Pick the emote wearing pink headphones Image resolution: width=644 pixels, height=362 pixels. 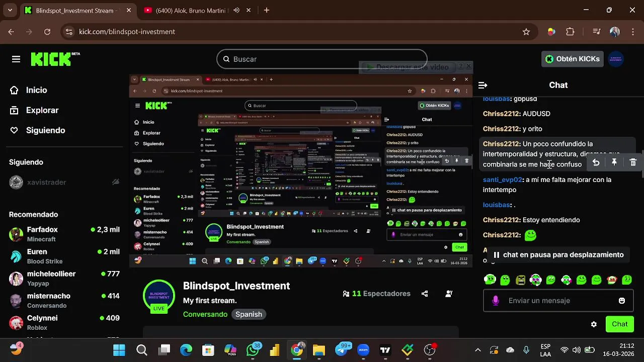(x=535, y=280)
